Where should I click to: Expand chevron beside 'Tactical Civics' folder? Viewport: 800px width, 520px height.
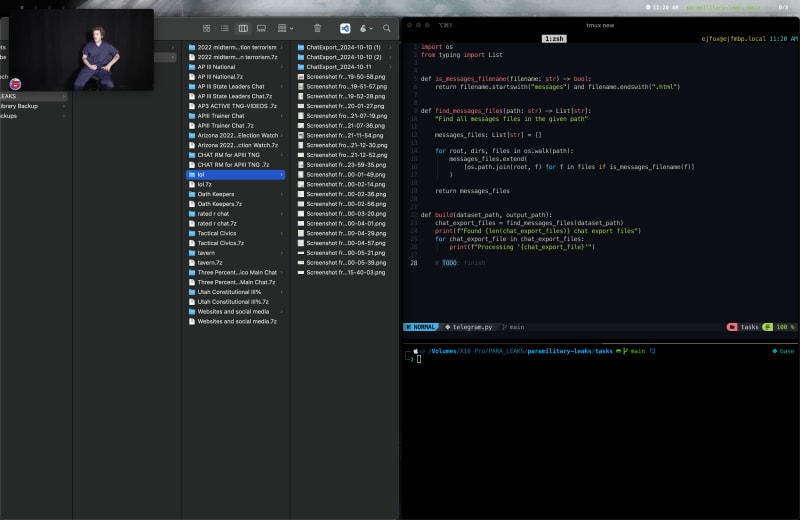[282, 233]
